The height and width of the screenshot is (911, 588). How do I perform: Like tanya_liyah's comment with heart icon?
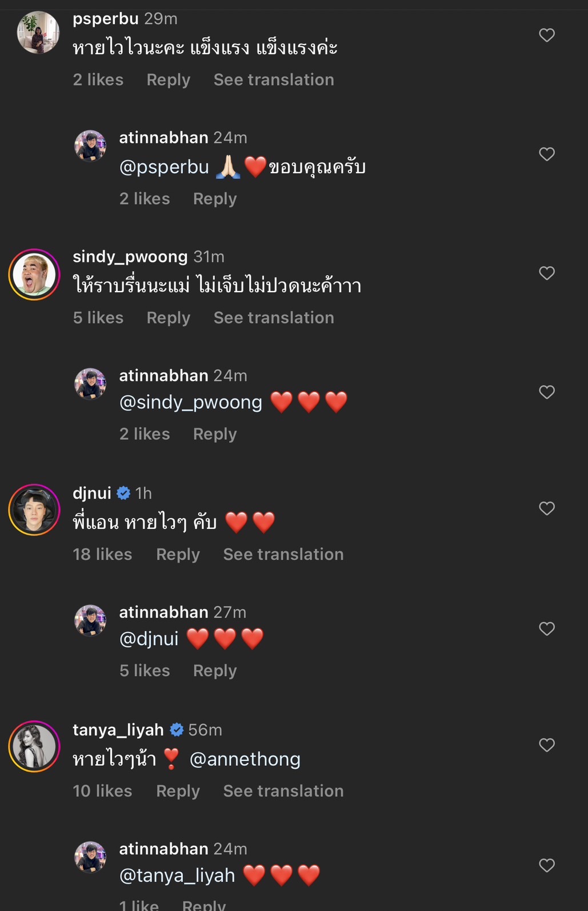click(x=546, y=745)
